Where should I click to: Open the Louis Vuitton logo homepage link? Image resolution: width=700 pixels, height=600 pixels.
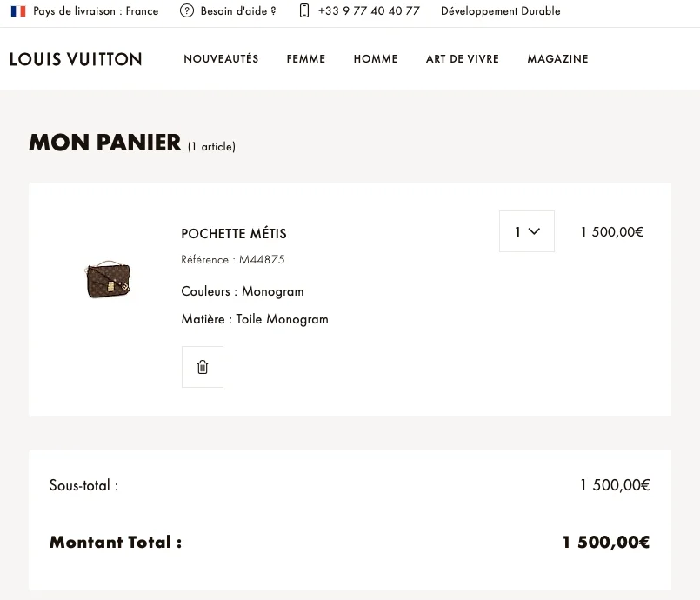pos(76,58)
